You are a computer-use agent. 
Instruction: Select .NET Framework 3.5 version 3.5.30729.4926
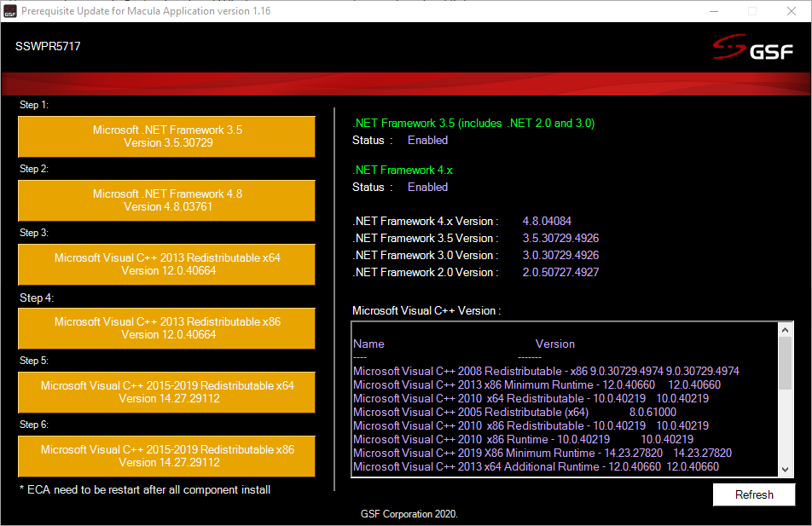click(x=560, y=238)
